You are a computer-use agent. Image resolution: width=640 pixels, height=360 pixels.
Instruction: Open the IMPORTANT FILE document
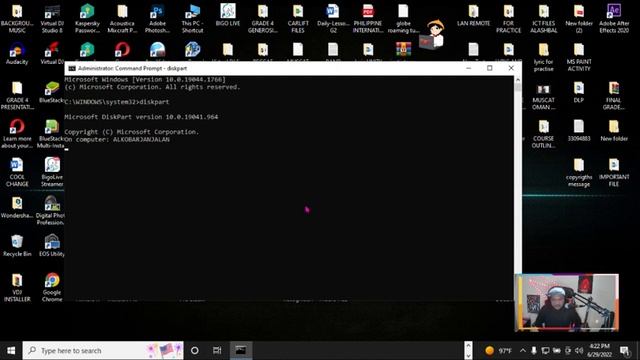tap(614, 172)
